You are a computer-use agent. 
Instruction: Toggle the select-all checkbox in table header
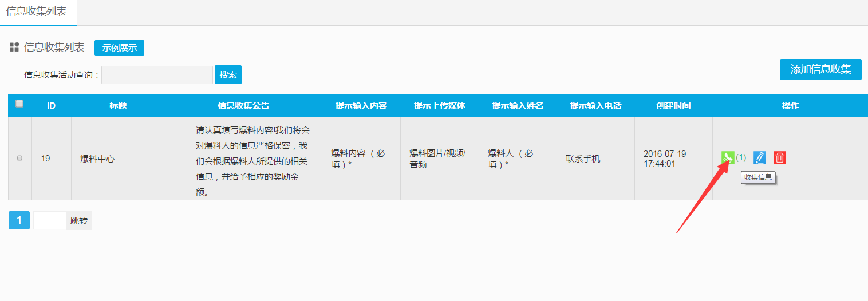pos(19,104)
